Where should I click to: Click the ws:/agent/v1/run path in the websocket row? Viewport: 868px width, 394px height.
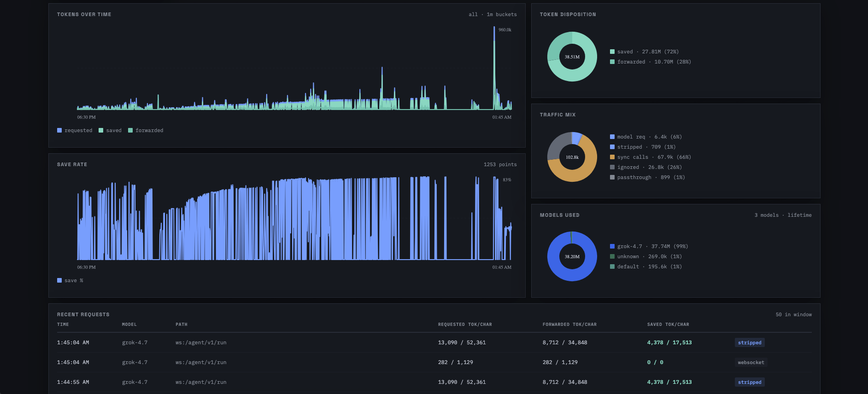(x=201, y=362)
